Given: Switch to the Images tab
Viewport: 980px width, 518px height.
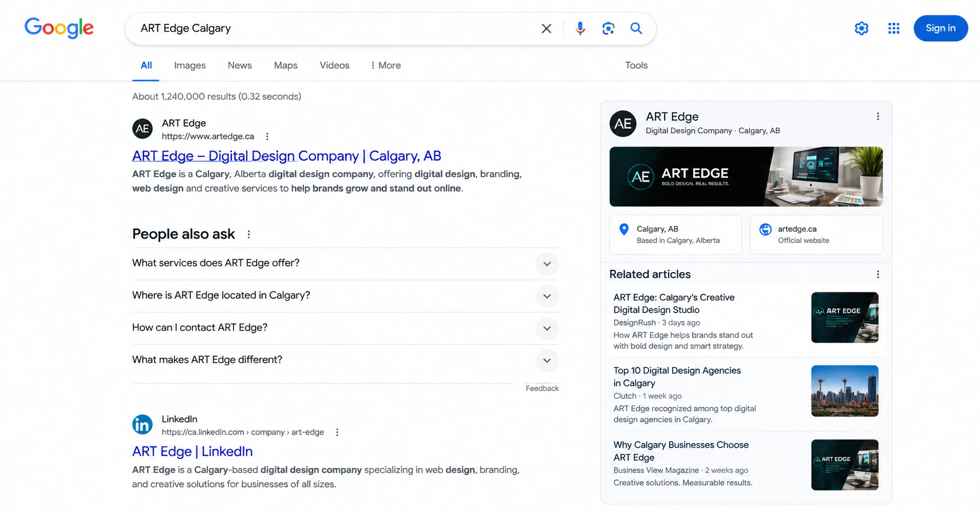Looking at the screenshot, I should click(190, 65).
